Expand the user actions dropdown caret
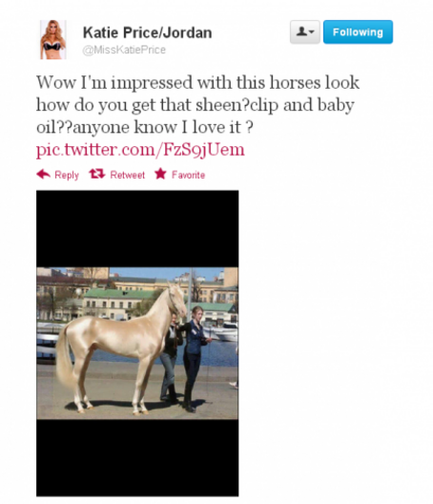Screen dimensions: 433x504 312,32
